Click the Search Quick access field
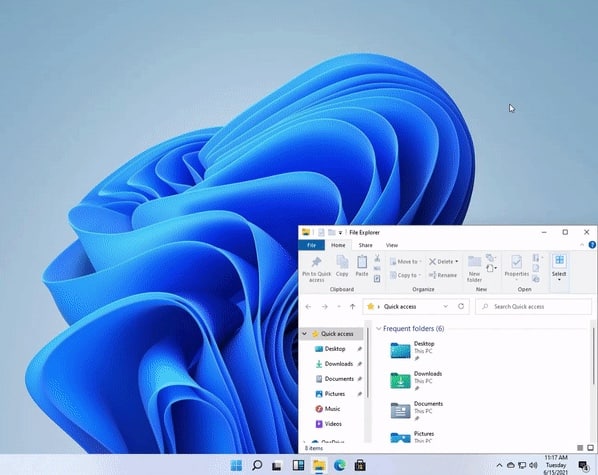Image resolution: width=598 pixels, height=475 pixels. click(534, 306)
